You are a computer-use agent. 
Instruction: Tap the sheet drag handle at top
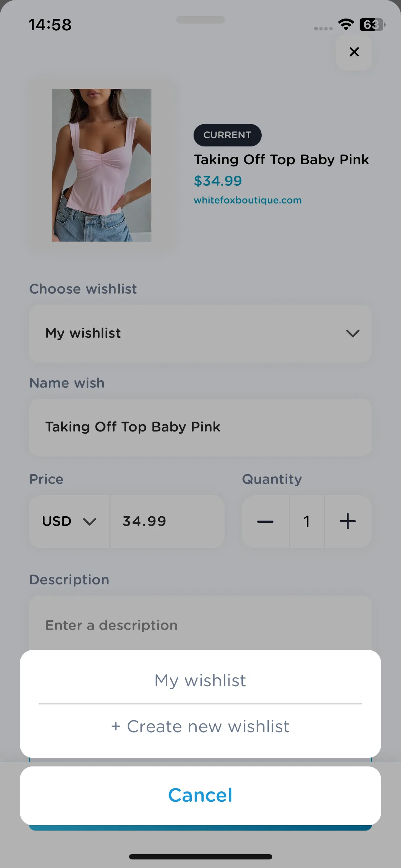point(201,20)
